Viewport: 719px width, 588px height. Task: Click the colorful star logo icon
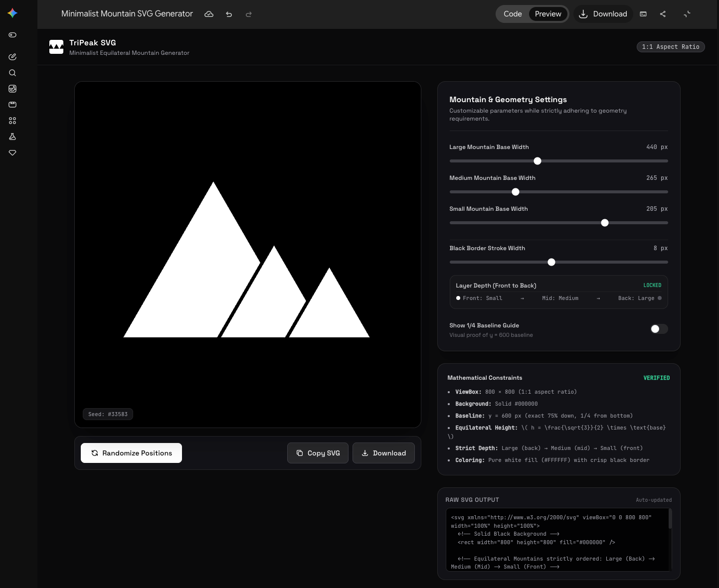tap(12, 13)
